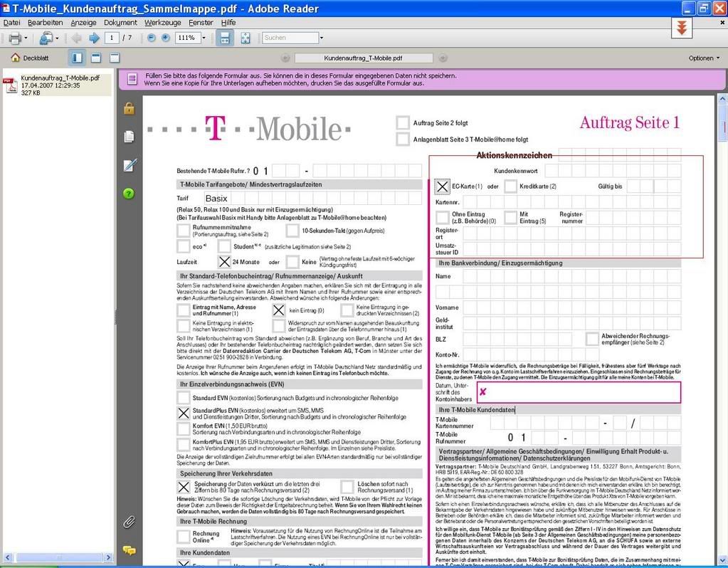Click the Kundenkennwort input field

(613, 171)
